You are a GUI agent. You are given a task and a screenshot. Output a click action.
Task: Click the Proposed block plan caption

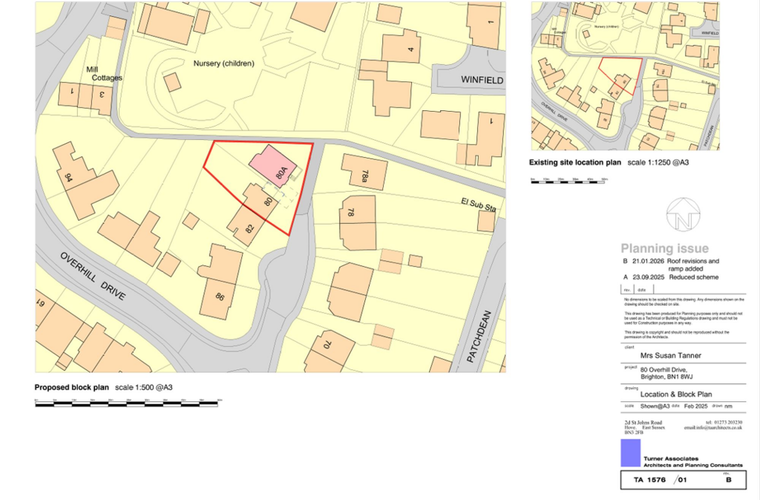click(x=73, y=387)
